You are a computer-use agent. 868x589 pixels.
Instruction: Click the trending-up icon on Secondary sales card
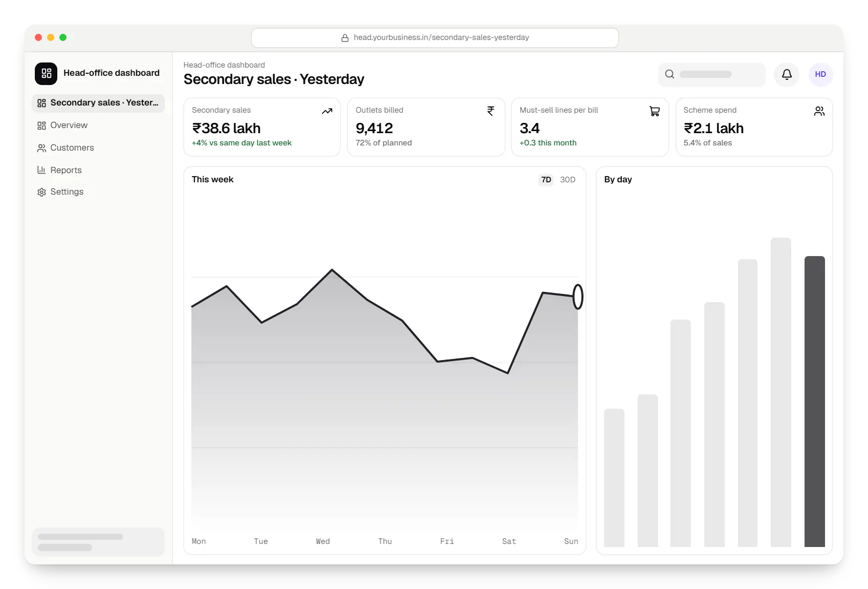coord(327,111)
